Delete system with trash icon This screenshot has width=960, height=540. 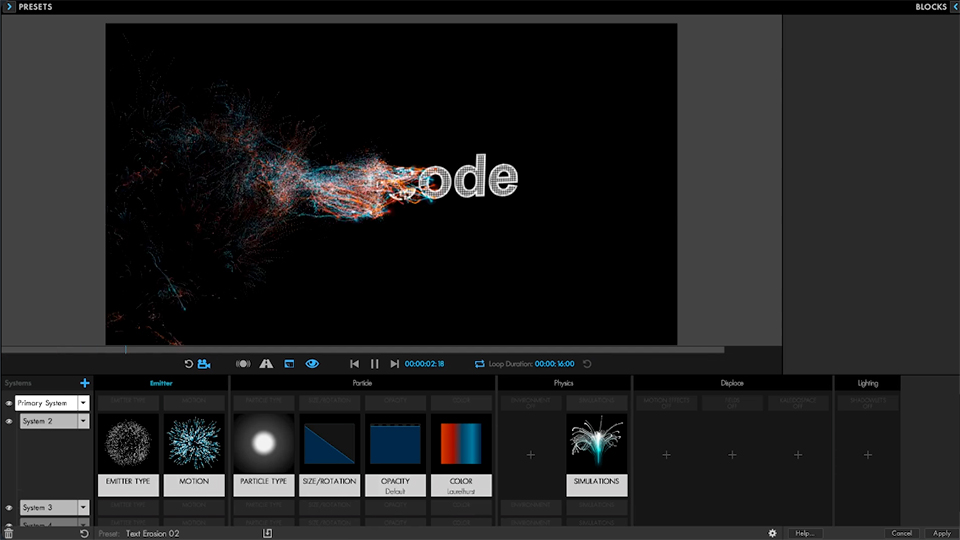click(x=9, y=533)
